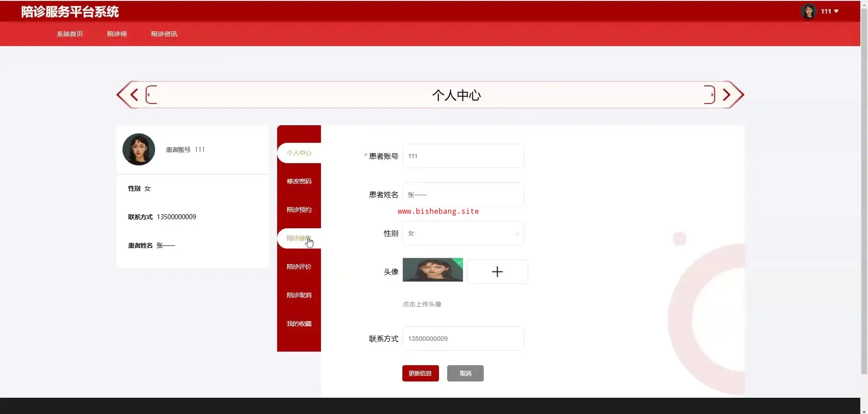
Task: Go to 系统首页 navigation item
Action: pos(70,34)
